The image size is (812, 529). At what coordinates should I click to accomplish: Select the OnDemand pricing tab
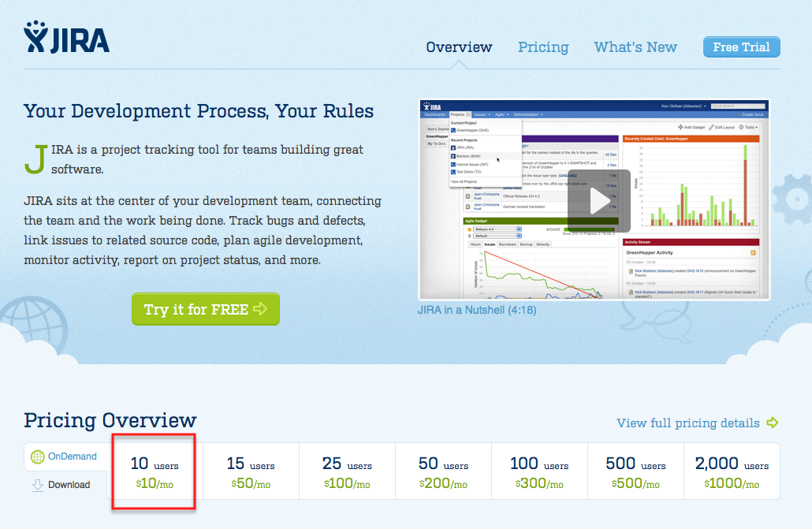tap(65, 456)
